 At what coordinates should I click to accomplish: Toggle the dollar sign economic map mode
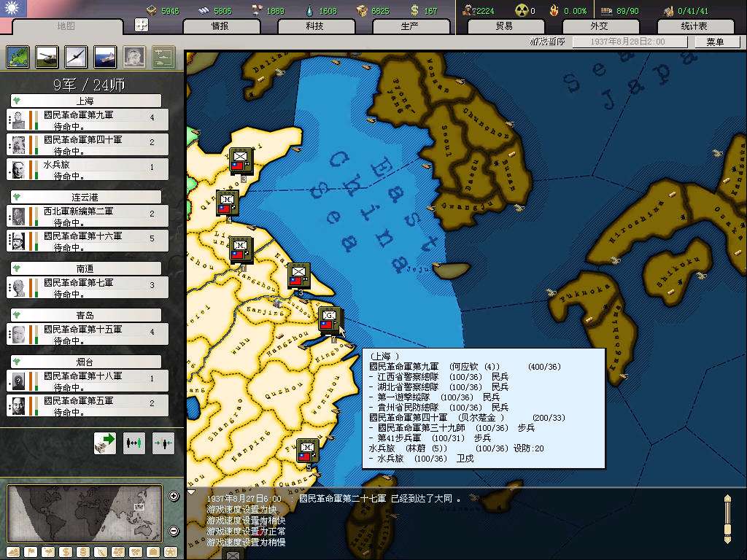tap(64, 551)
